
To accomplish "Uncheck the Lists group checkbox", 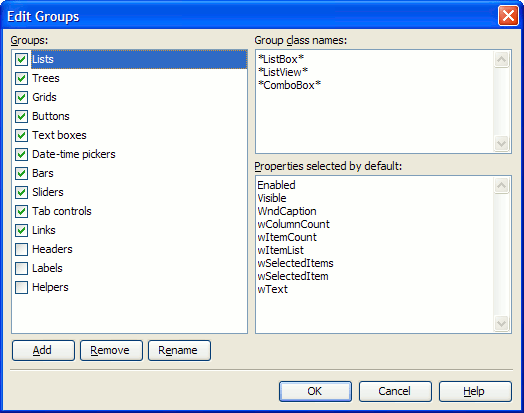I will coord(21,59).
